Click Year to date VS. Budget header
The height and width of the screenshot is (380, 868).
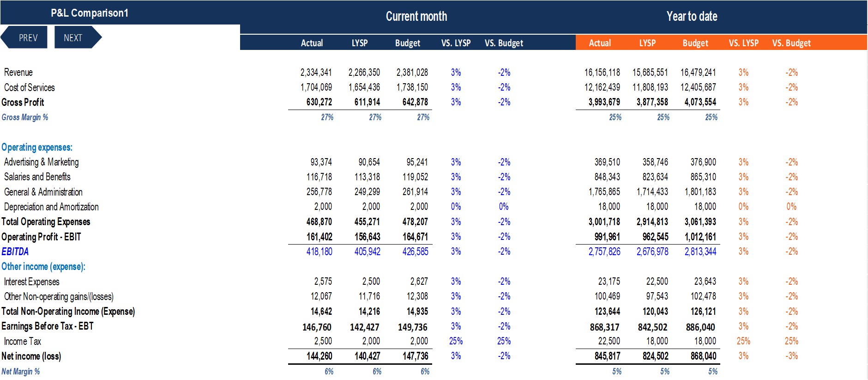pyautogui.click(x=791, y=43)
